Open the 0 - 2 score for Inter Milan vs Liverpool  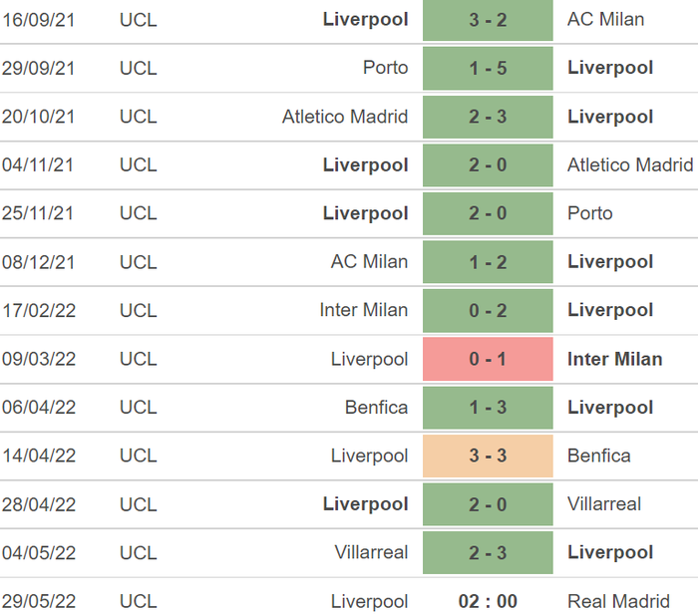point(488,310)
